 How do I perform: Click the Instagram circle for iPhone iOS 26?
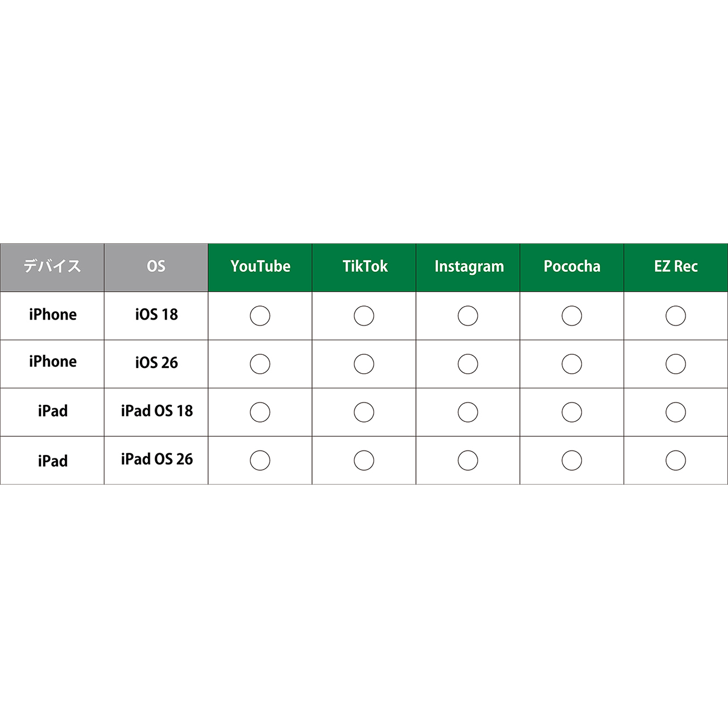pyautogui.click(x=468, y=364)
